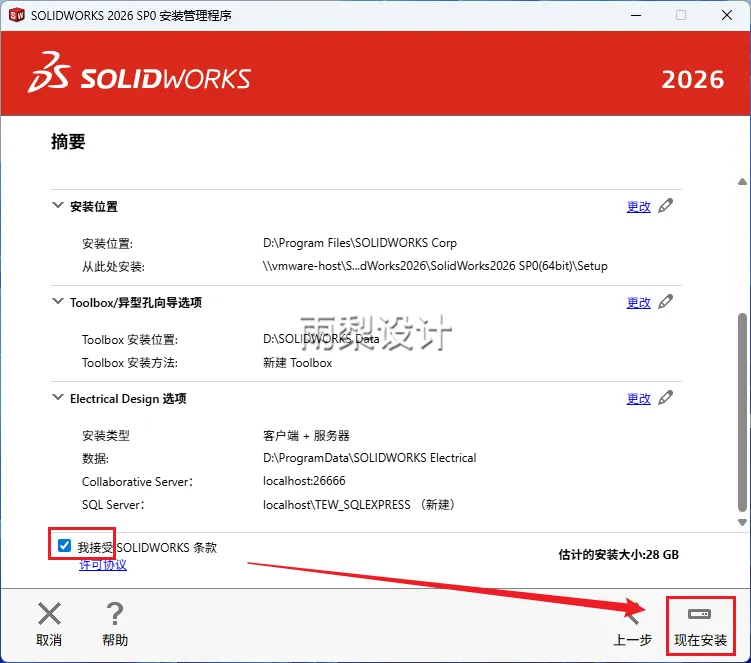Viewport: 751px width, 663px height.
Task: Click the 新建 Toolbox value
Action: (x=297, y=363)
